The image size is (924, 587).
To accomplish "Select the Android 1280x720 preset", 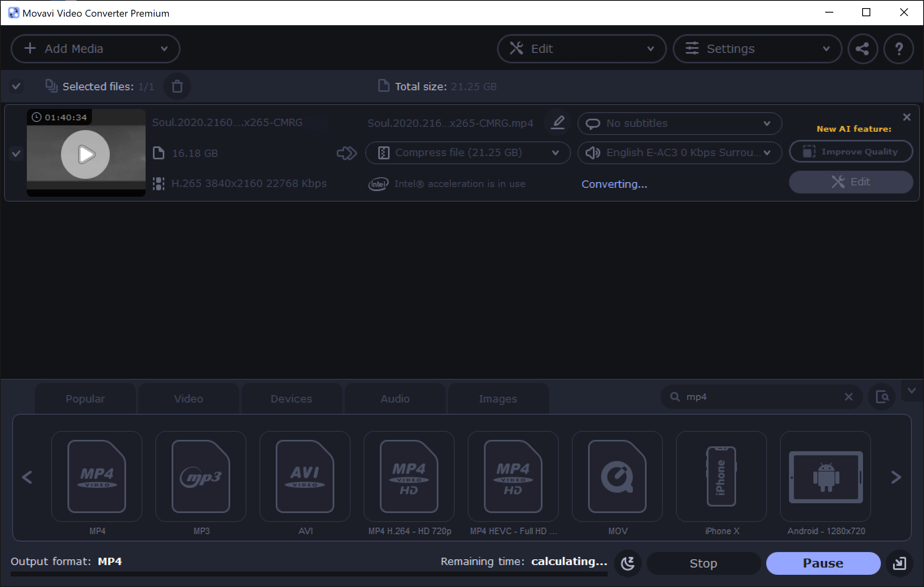I will [826, 476].
